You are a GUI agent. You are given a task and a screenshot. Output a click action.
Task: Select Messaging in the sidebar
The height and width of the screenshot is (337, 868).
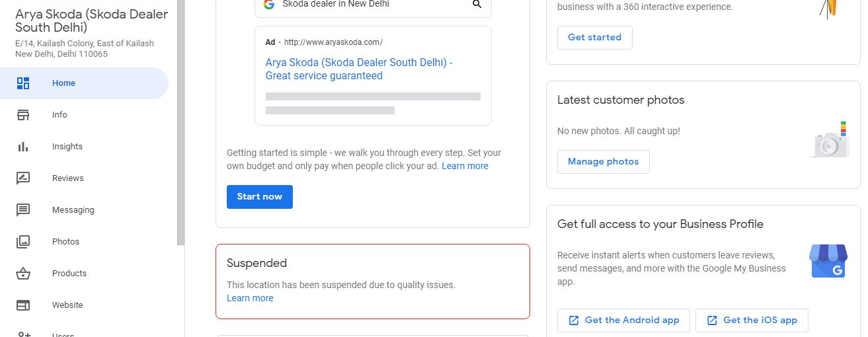click(73, 210)
